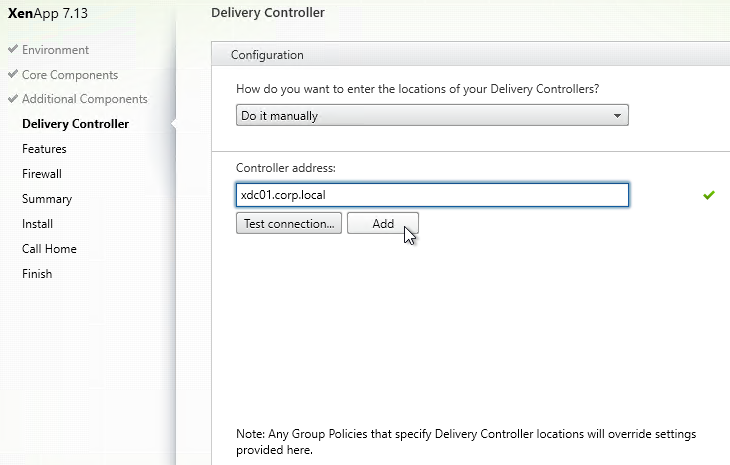Go to the Core Components step

pos(70,75)
